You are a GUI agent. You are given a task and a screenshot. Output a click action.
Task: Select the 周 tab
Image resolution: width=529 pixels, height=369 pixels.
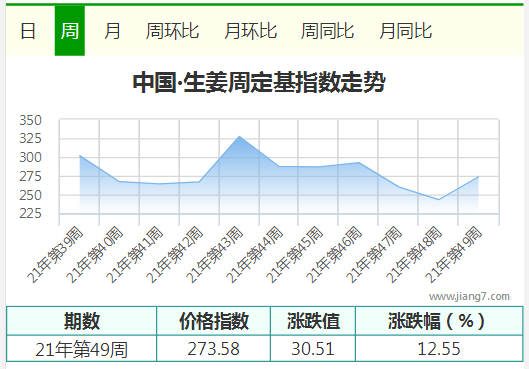[x=70, y=31]
